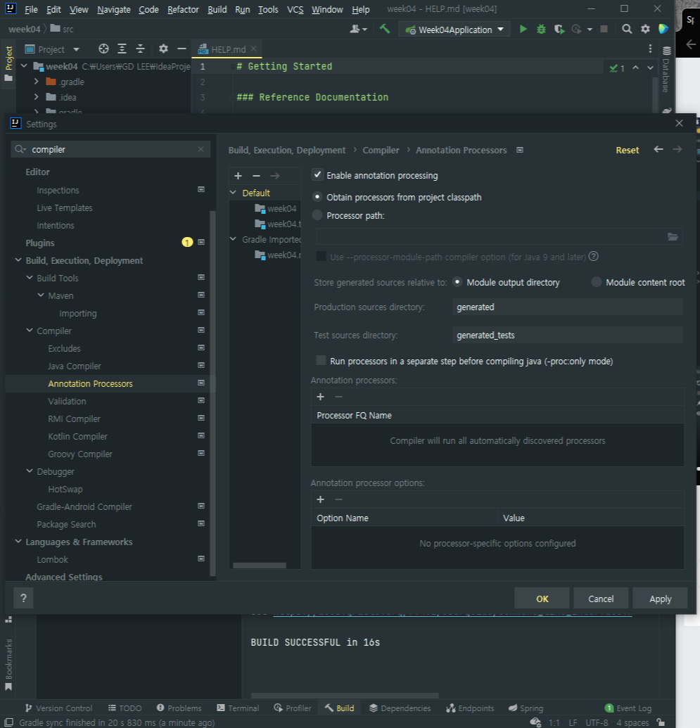Open Search Everywhere magnifier icon
700x728 pixels.
pyautogui.click(x=627, y=30)
